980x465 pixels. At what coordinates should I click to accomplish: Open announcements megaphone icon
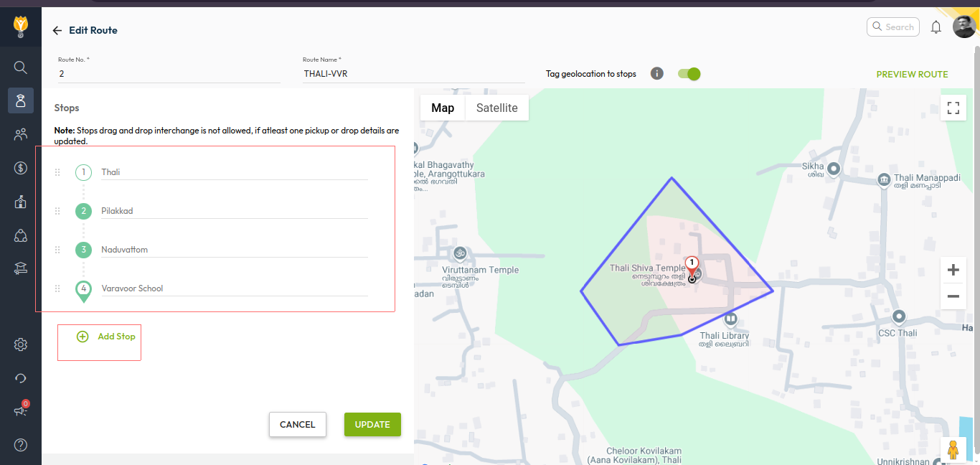(x=21, y=410)
